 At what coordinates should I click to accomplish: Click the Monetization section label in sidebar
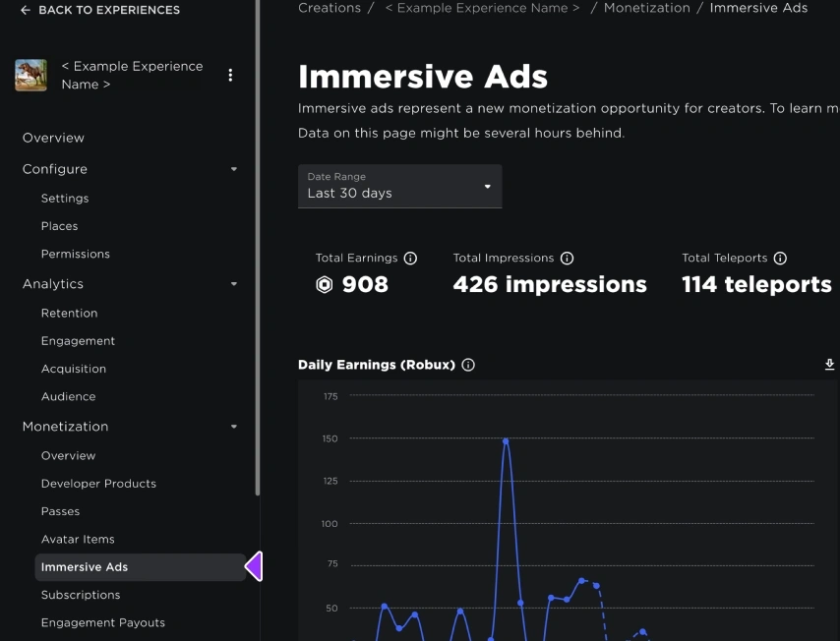[x=65, y=427]
